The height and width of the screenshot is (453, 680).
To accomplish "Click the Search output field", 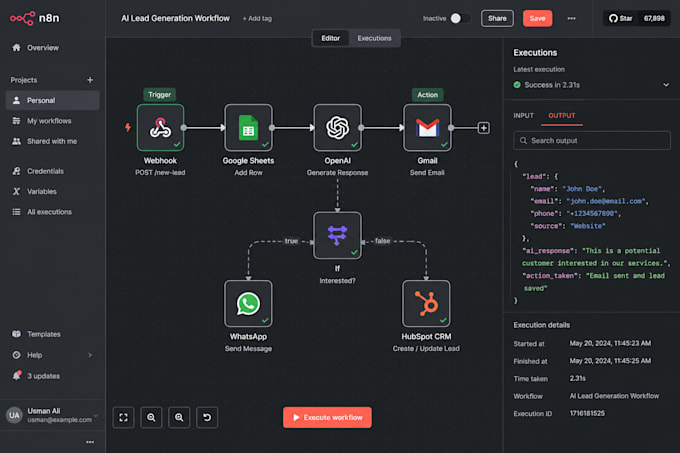I will pyautogui.click(x=592, y=140).
